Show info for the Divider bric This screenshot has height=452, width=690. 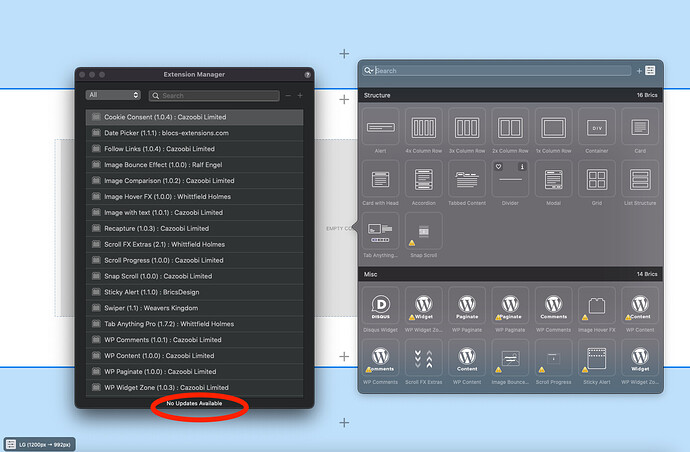coord(522,167)
